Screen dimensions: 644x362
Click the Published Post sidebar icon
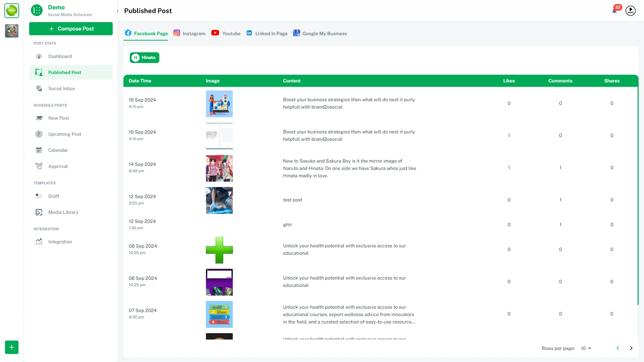(x=39, y=72)
